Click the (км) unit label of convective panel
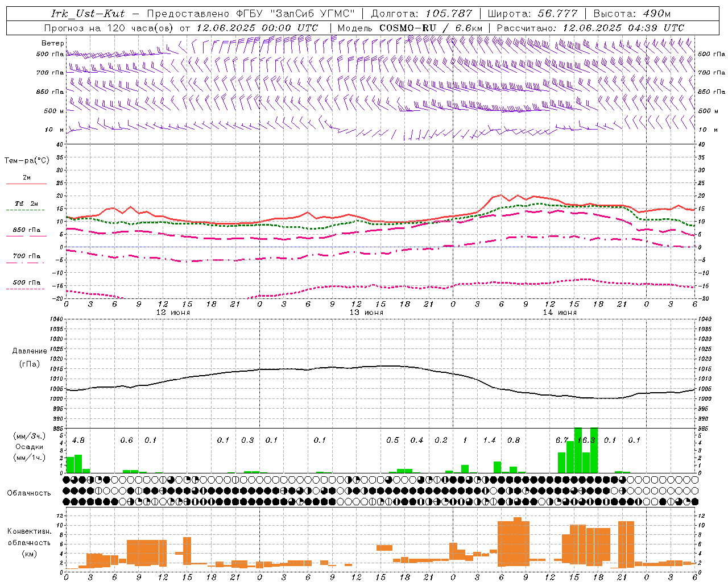Screen dimensions: 728x582 tap(29, 554)
